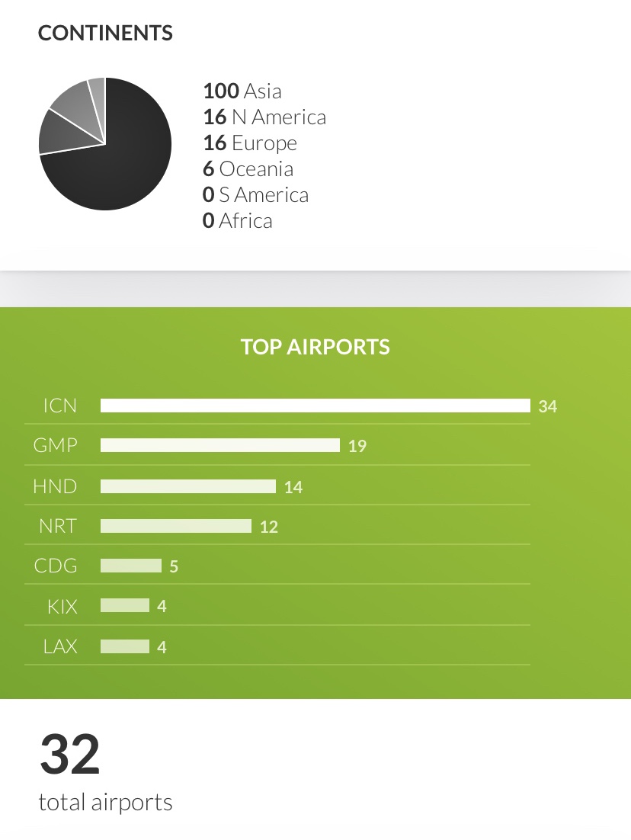Click the Continents section heading
Viewport: 631px width, 840px height.
pyautogui.click(x=105, y=34)
